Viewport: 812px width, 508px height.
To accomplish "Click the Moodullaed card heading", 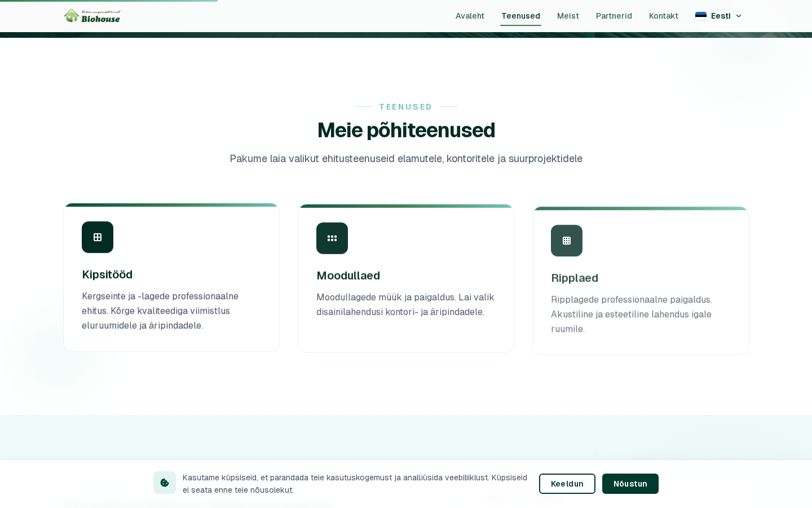I will tap(348, 276).
